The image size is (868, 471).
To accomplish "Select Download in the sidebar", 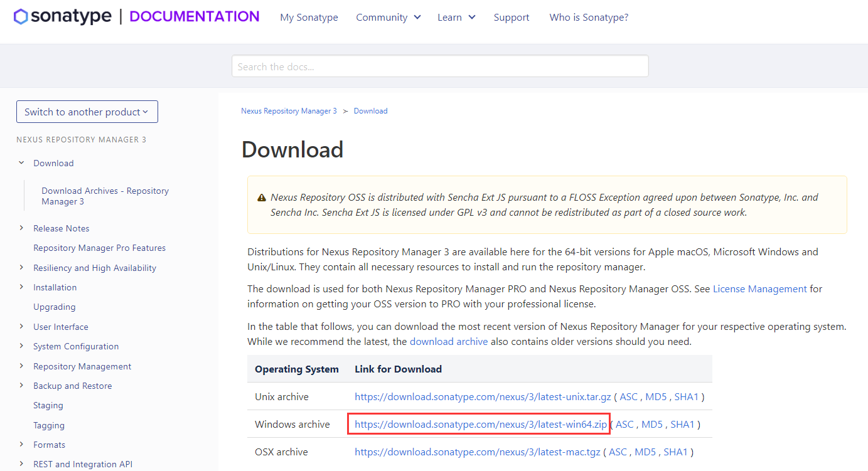I will click(53, 163).
